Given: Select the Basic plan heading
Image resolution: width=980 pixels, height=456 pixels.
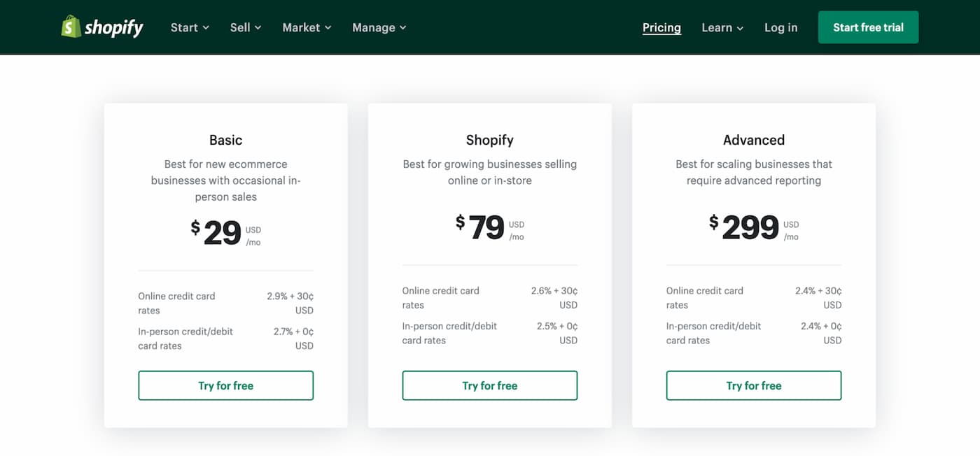Looking at the screenshot, I should click(225, 139).
